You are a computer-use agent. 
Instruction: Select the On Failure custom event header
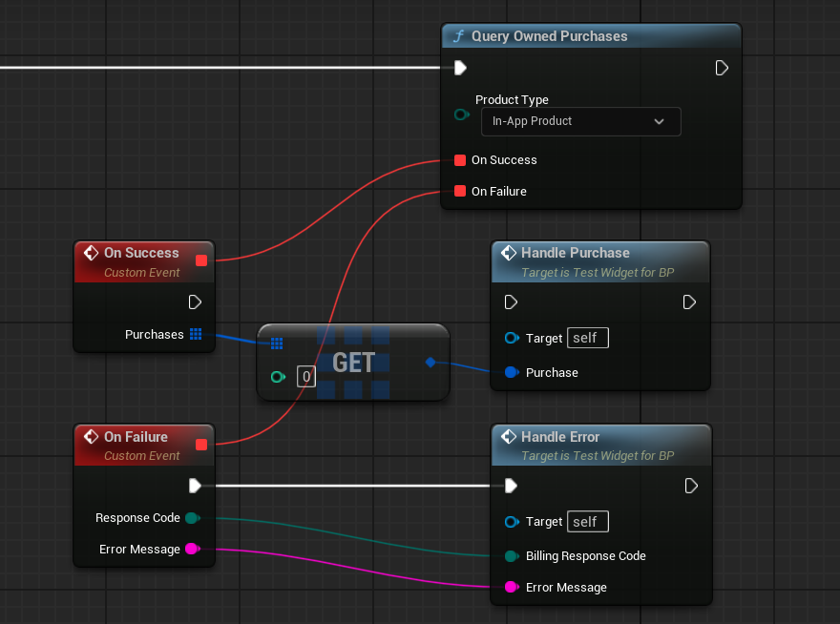pyautogui.click(x=136, y=437)
